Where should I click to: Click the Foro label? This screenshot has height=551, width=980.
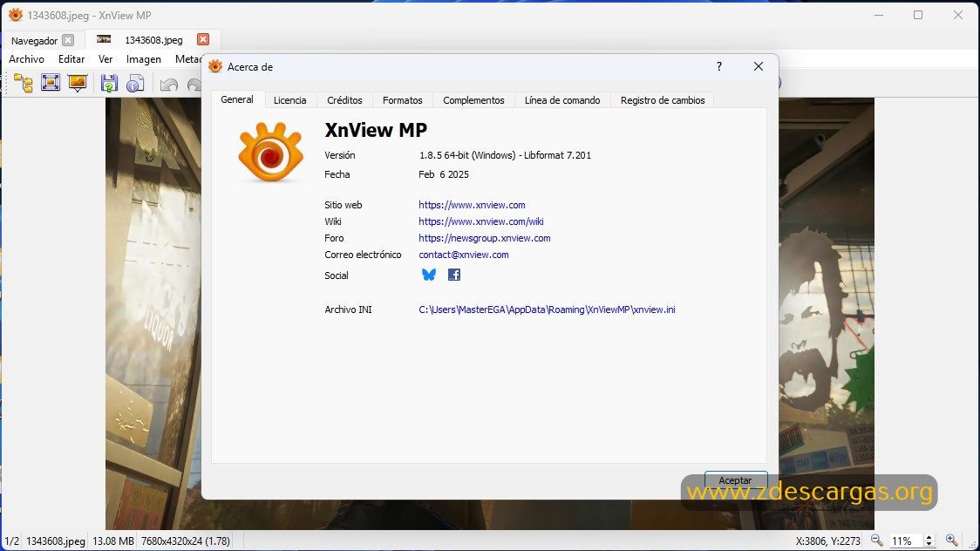(x=335, y=238)
